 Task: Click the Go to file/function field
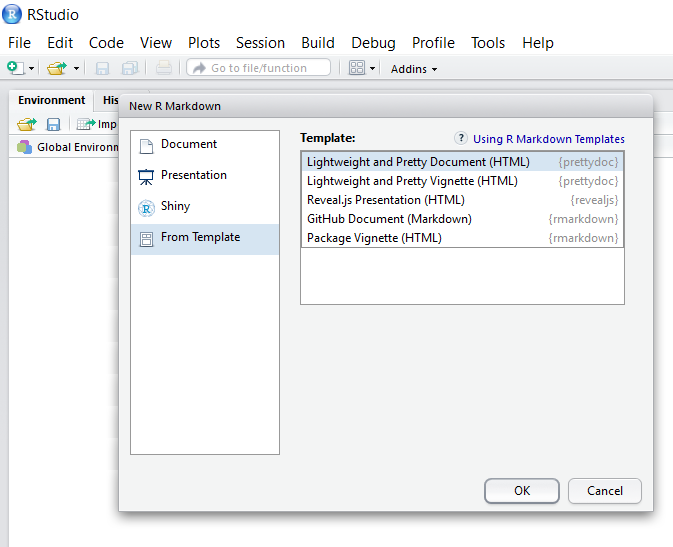pos(258,68)
